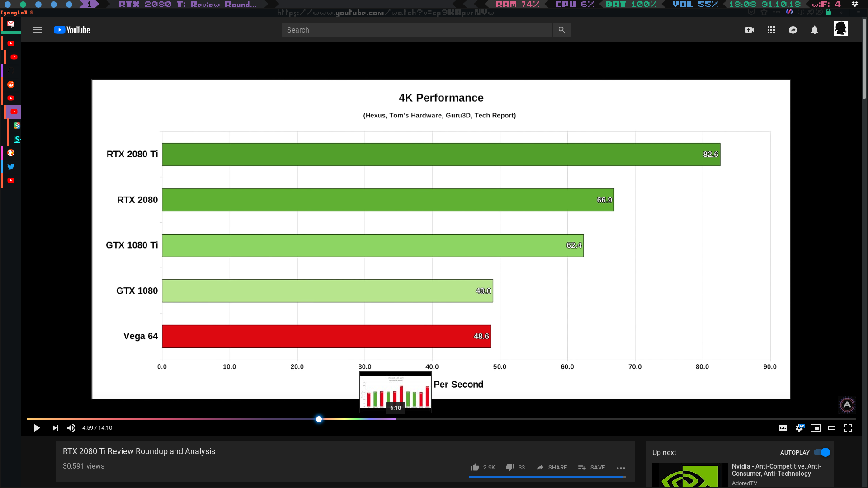868x488 pixels.
Task: Switch to the Gmail sidebar tab
Action: [x=11, y=24]
